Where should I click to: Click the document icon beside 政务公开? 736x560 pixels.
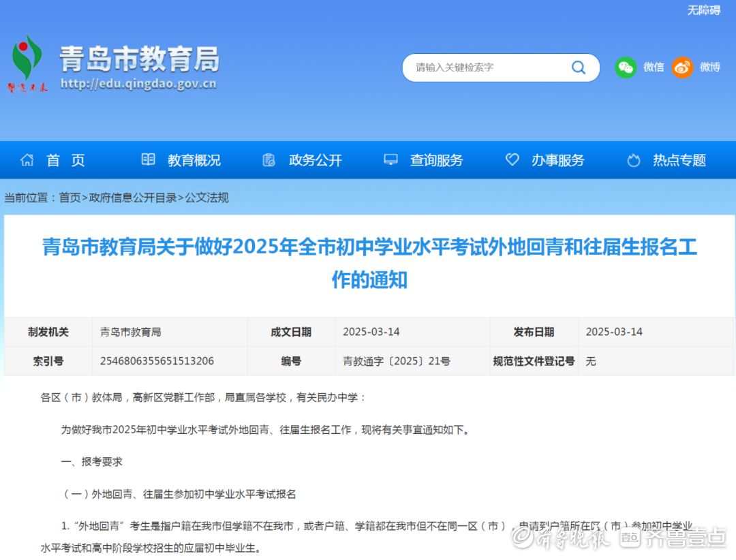[x=269, y=160]
